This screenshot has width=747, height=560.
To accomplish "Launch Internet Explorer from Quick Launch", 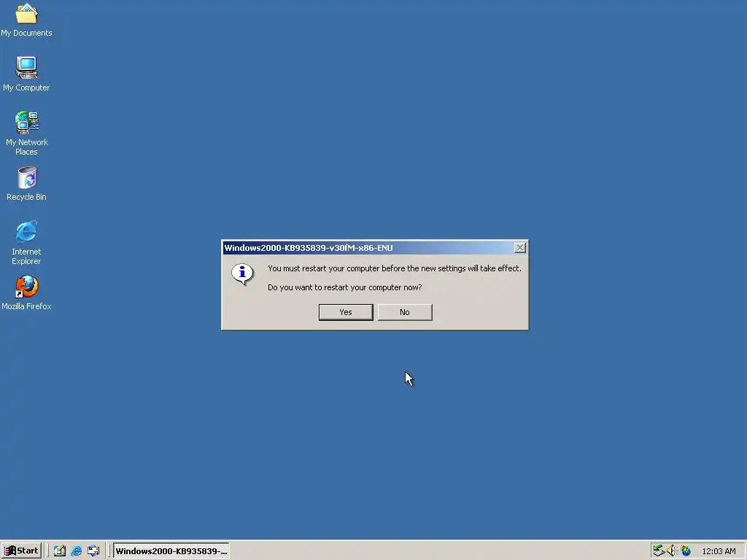I will click(76, 551).
